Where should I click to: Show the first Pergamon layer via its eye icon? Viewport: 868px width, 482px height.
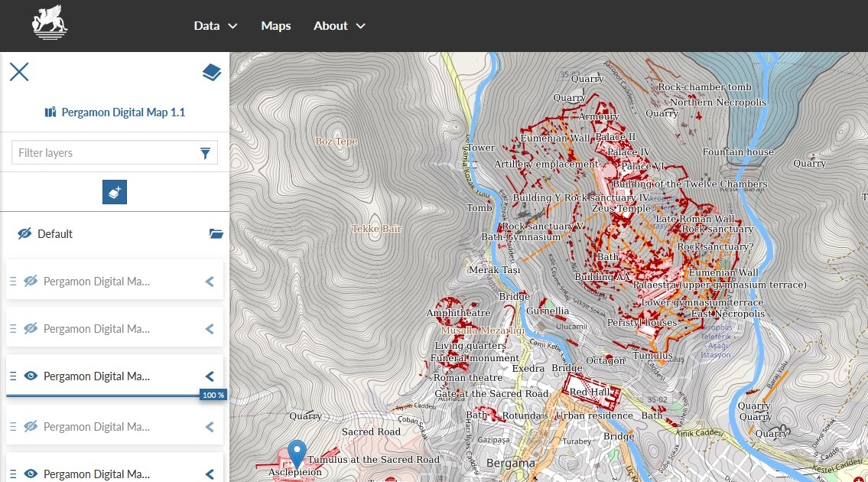[x=31, y=281]
